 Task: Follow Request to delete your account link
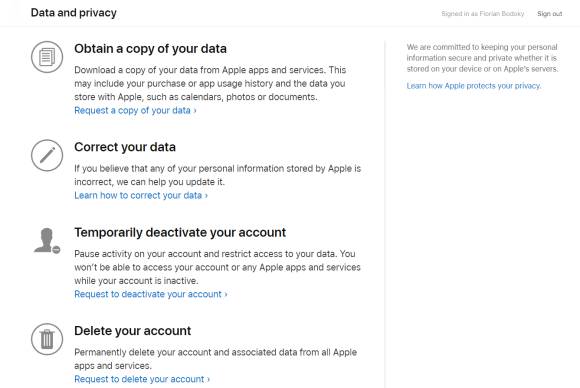pyautogui.click(x=142, y=379)
